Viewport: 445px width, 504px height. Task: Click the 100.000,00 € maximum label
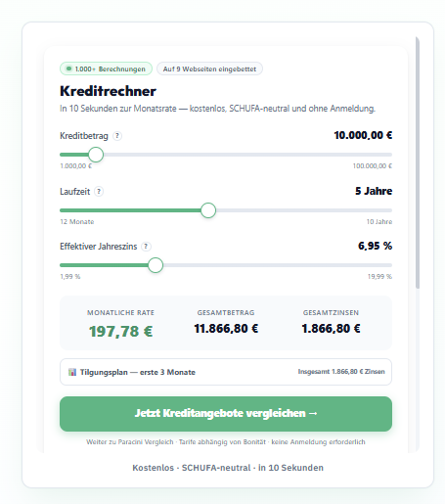(373, 166)
